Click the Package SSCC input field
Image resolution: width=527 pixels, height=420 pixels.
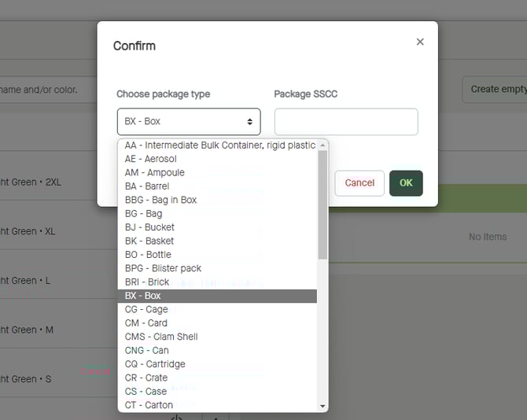[346, 122]
